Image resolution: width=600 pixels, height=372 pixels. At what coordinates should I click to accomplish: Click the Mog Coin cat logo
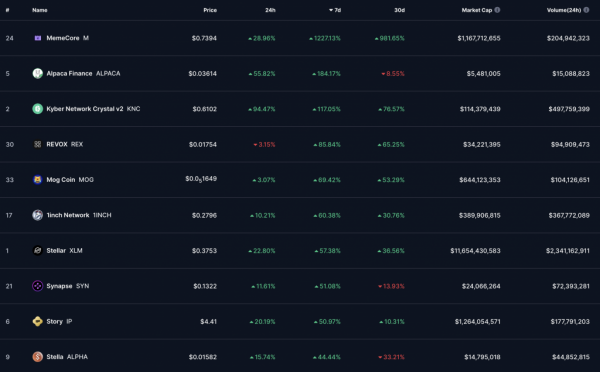[38, 179]
